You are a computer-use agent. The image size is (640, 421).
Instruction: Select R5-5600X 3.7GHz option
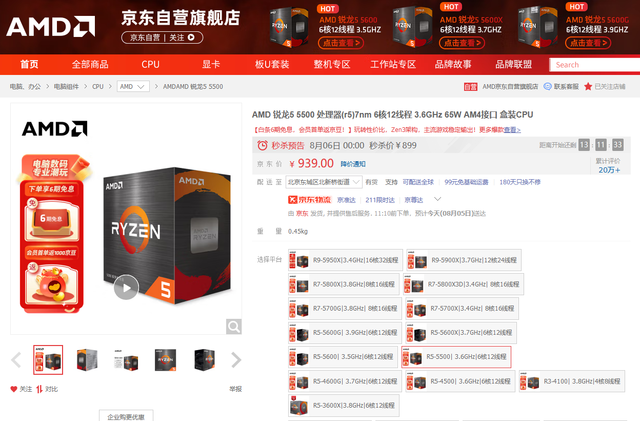(461, 332)
